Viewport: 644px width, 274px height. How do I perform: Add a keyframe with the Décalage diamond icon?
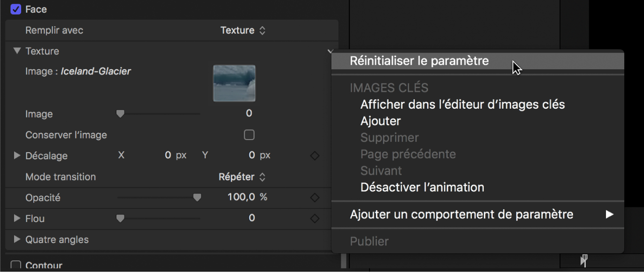click(x=315, y=156)
